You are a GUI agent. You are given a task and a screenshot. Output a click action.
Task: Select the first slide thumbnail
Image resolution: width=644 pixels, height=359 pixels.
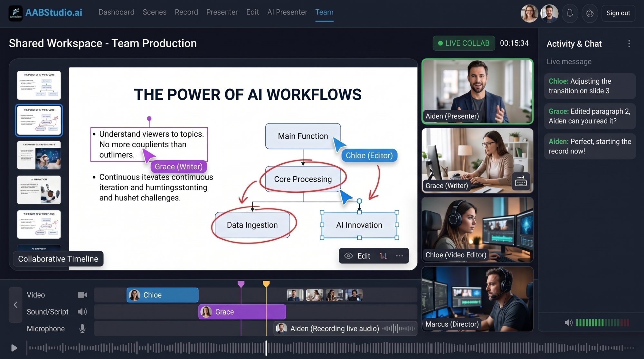coord(39,85)
